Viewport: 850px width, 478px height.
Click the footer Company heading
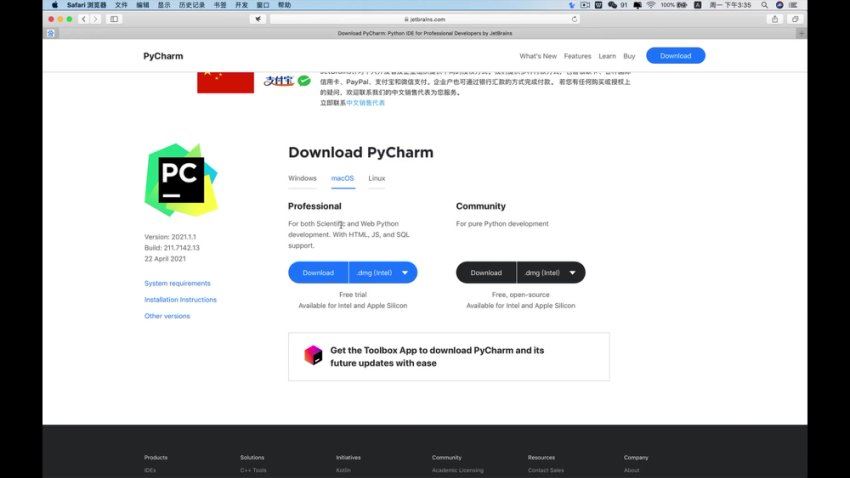636,457
